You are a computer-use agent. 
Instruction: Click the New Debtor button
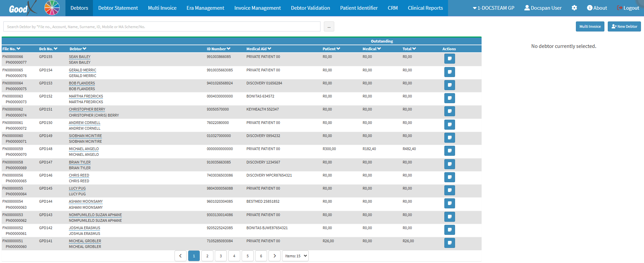pos(624,26)
